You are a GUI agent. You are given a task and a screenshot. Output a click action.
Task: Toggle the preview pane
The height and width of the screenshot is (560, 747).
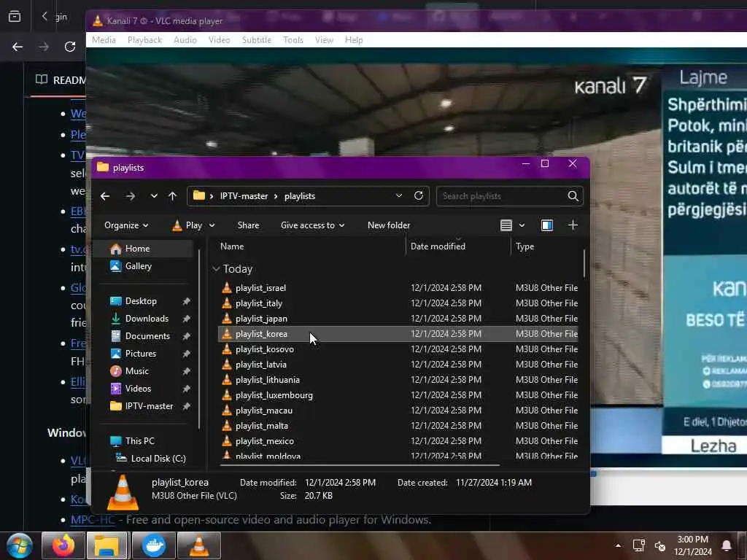[547, 225]
